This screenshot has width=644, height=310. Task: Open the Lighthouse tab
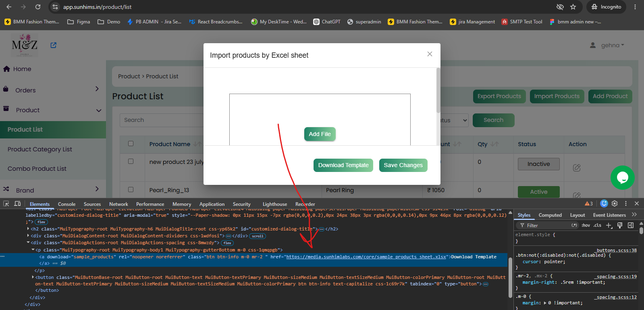pos(275,204)
